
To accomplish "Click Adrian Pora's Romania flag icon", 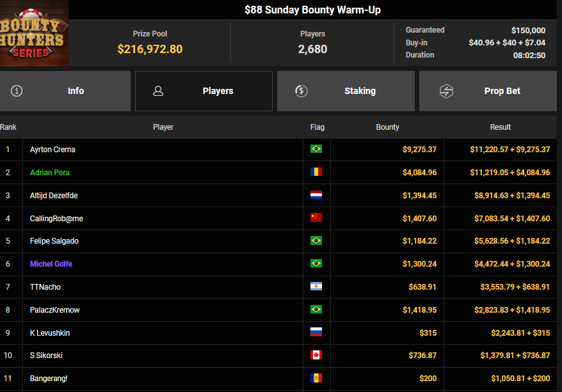I will click(x=316, y=173).
